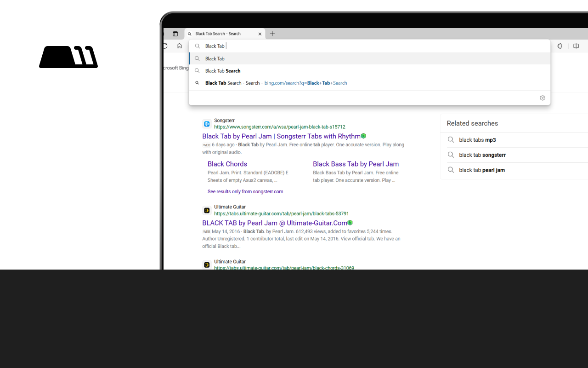588x368 pixels.
Task: Select related search 'black tabs mp3'
Action: [x=477, y=140]
